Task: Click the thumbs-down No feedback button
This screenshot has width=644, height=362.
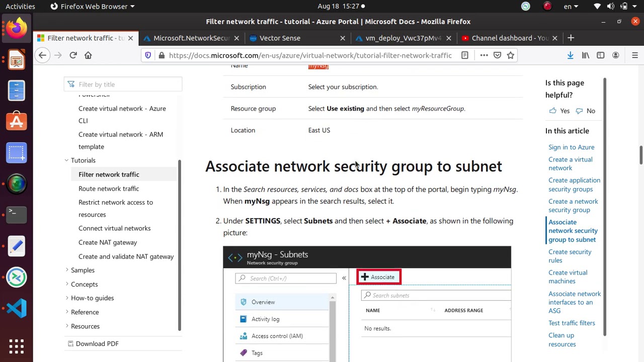Action: [x=586, y=111]
